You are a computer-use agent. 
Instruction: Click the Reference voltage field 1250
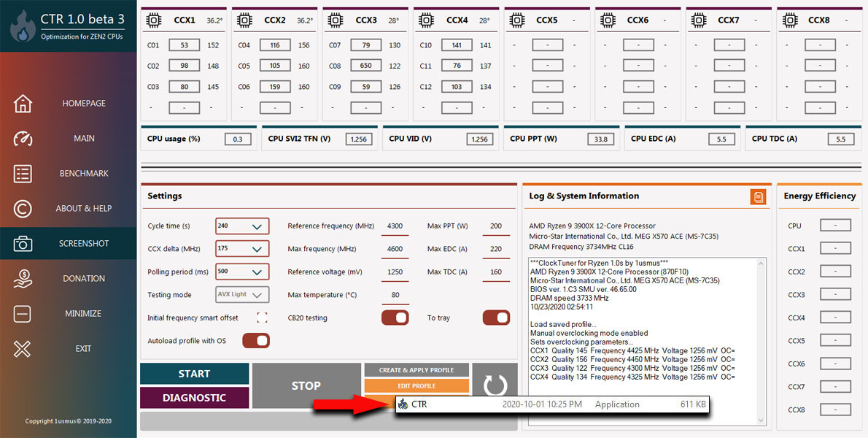[x=395, y=272]
